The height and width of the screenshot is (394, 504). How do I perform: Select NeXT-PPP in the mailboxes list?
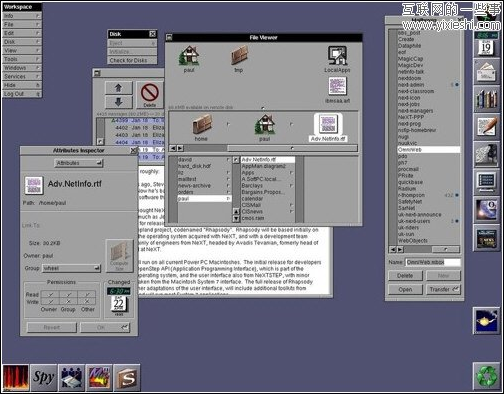(429, 117)
